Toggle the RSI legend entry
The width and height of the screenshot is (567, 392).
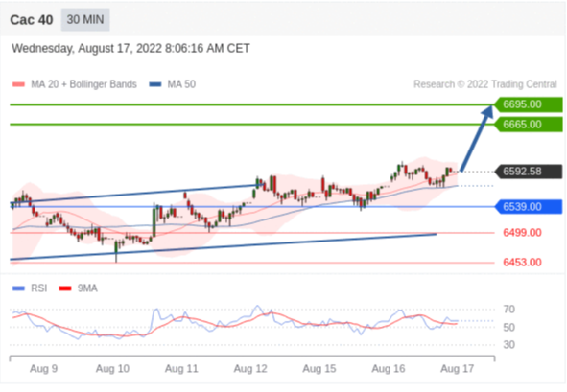30,288
